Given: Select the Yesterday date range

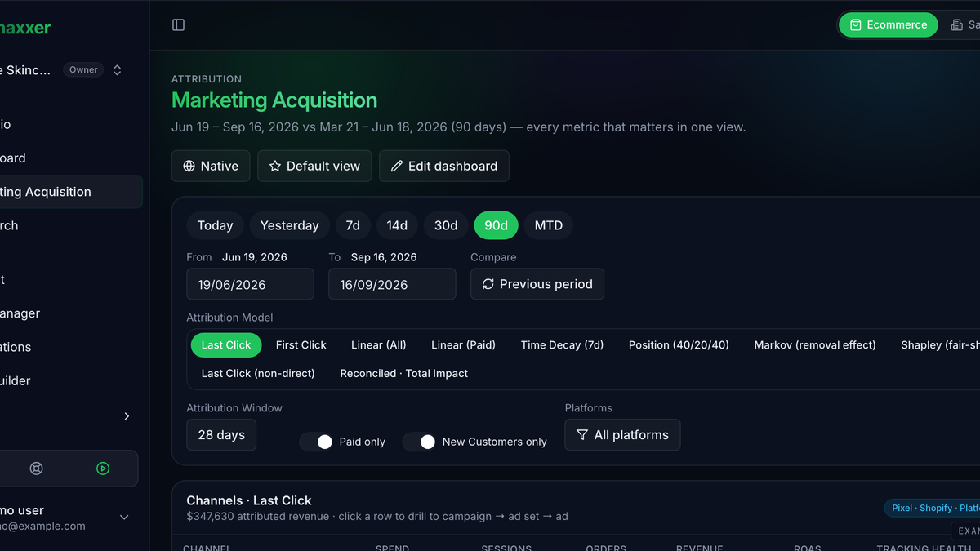Looking at the screenshot, I should tap(289, 225).
